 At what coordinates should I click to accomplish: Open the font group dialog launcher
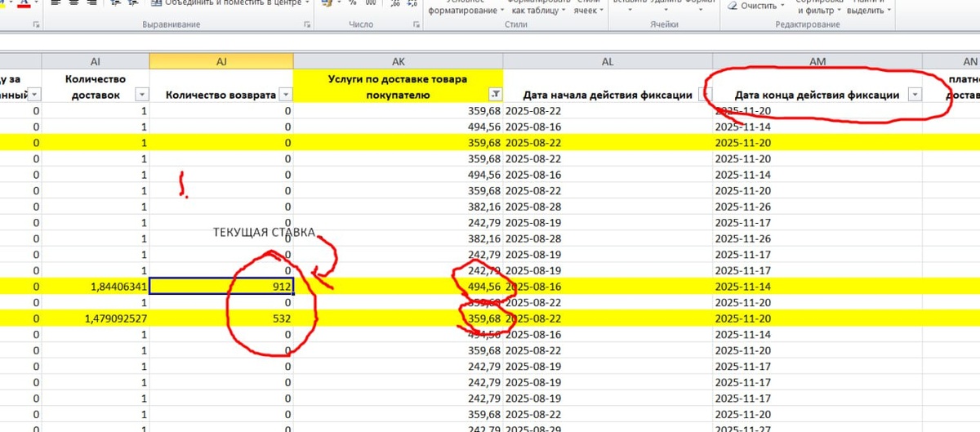point(37,25)
